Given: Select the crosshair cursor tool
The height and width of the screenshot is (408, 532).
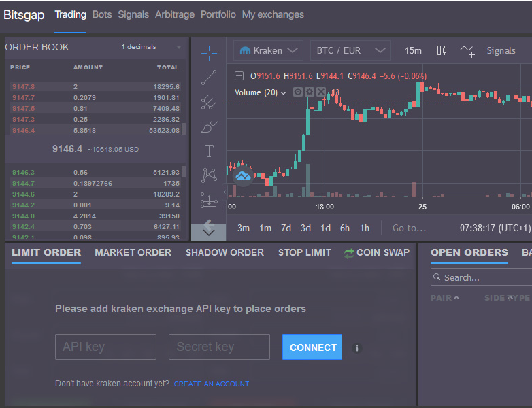Looking at the screenshot, I should [x=209, y=53].
